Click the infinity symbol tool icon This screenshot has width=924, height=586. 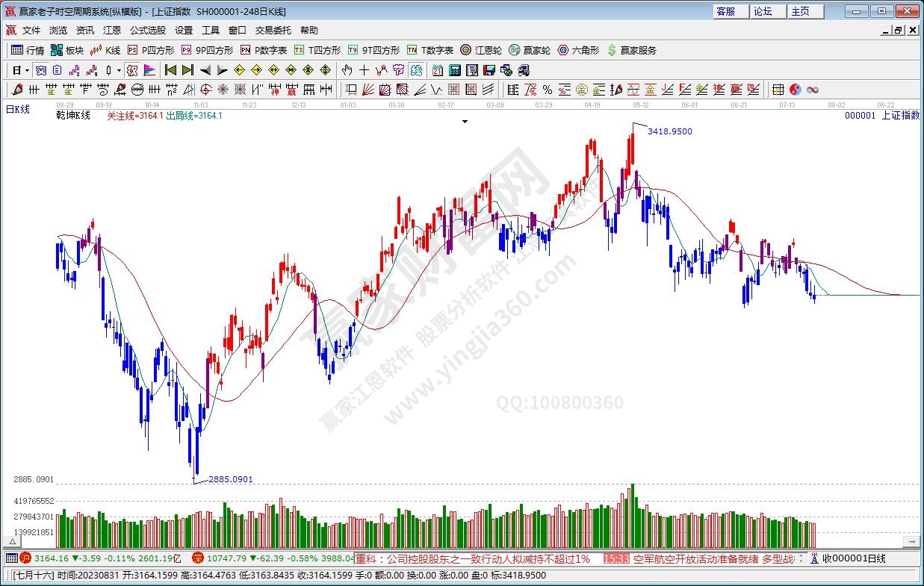tap(813, 90)
